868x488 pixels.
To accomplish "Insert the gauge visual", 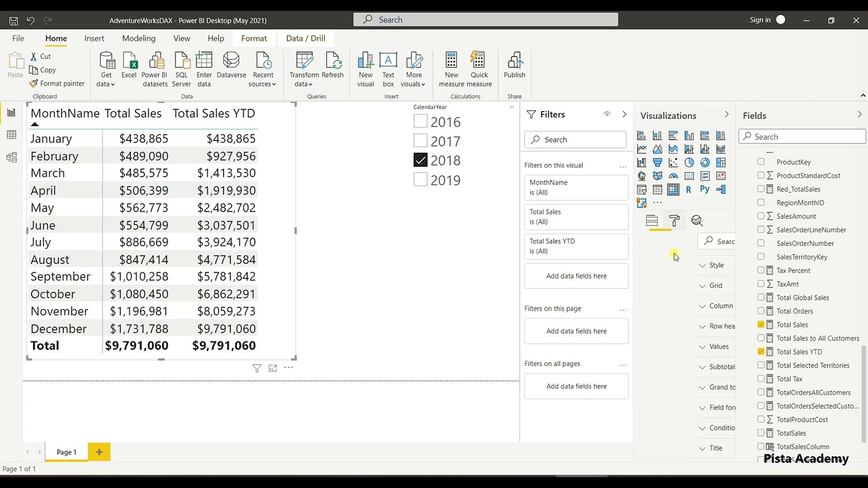I will (673, 176).
